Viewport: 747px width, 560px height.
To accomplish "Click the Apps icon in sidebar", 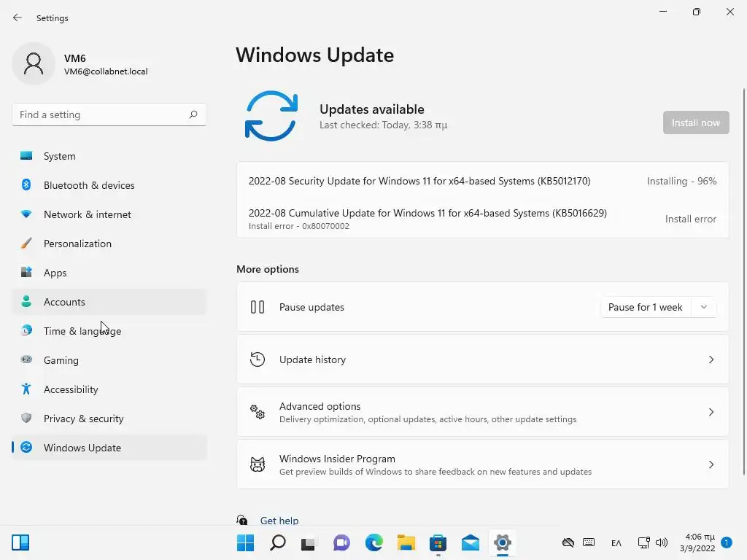I will click(x=26, y=273).
